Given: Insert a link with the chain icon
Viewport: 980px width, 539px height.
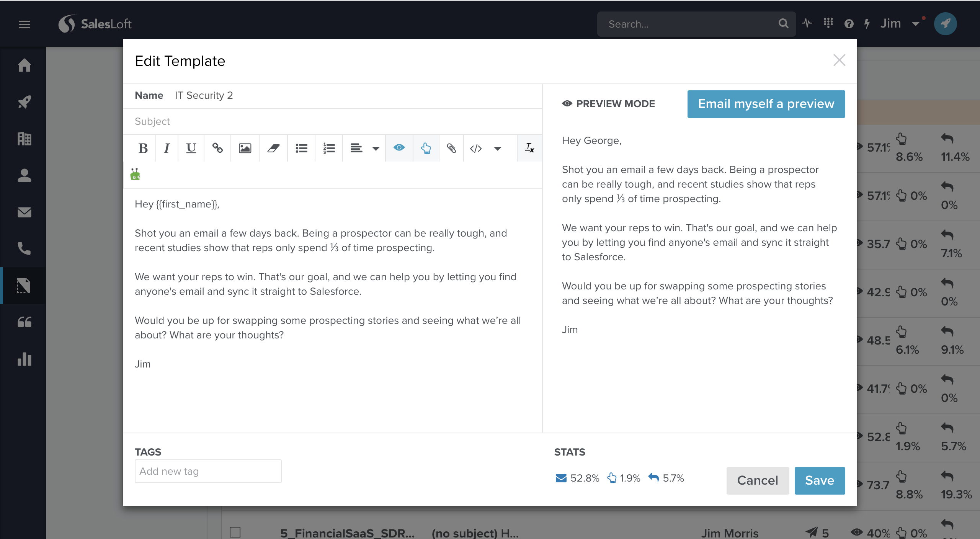Looking at the screenshot, I should (217, 148).
